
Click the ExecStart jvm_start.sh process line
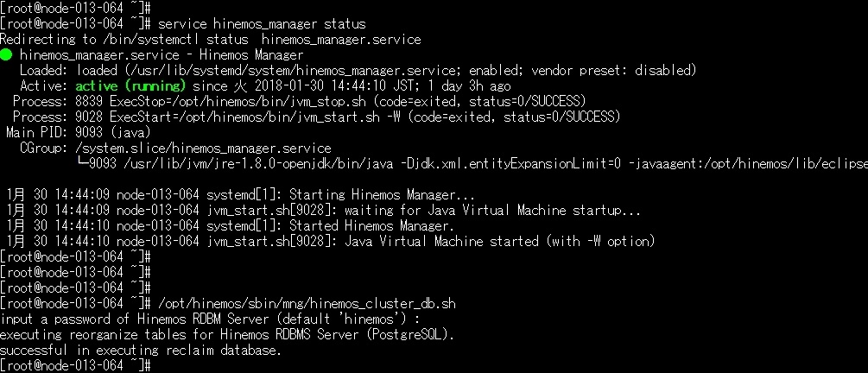tap(317, 117)
